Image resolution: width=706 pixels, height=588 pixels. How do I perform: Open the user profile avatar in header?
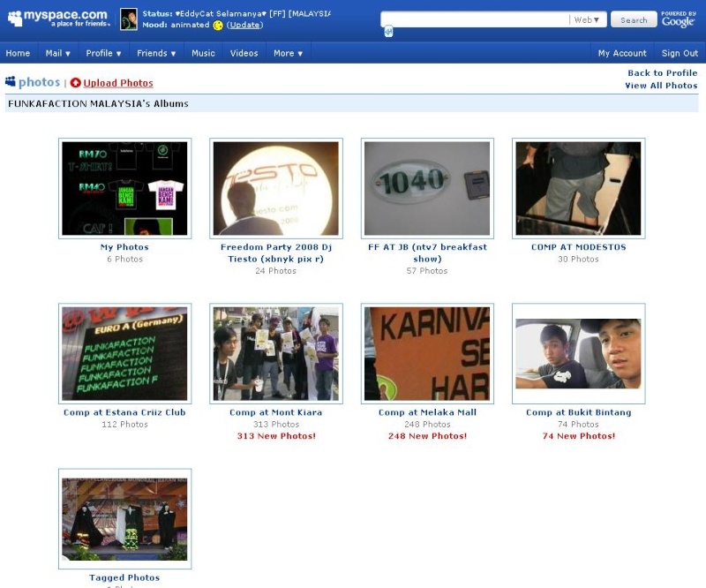[x=128, y=19]
